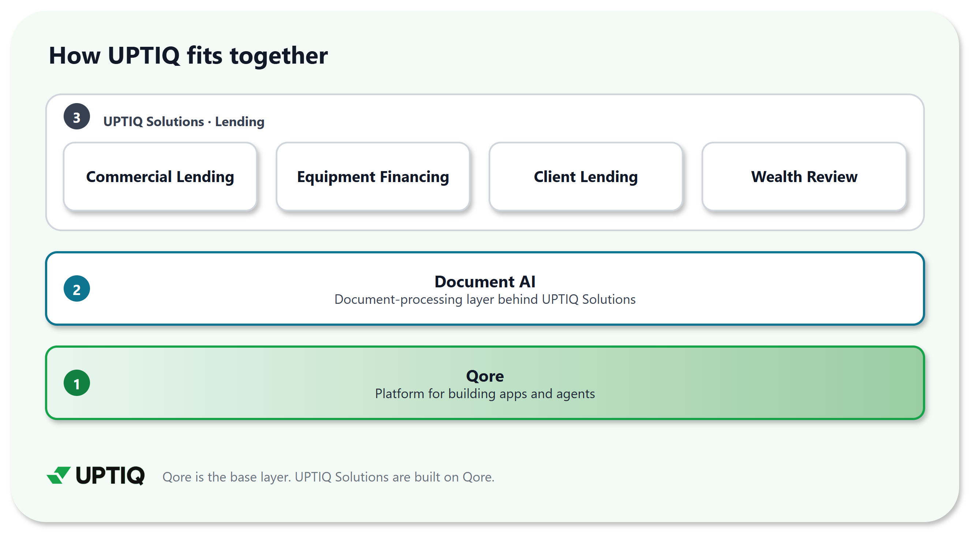Screen dimensions: 980x544
Task: Click the number 3 circle badge
Action: tap(77, 117)
